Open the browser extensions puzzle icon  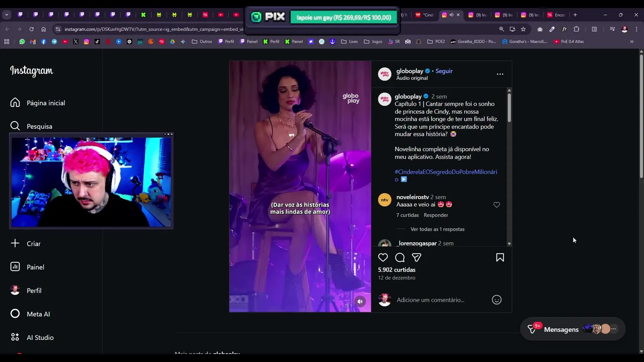pos(577,29)
